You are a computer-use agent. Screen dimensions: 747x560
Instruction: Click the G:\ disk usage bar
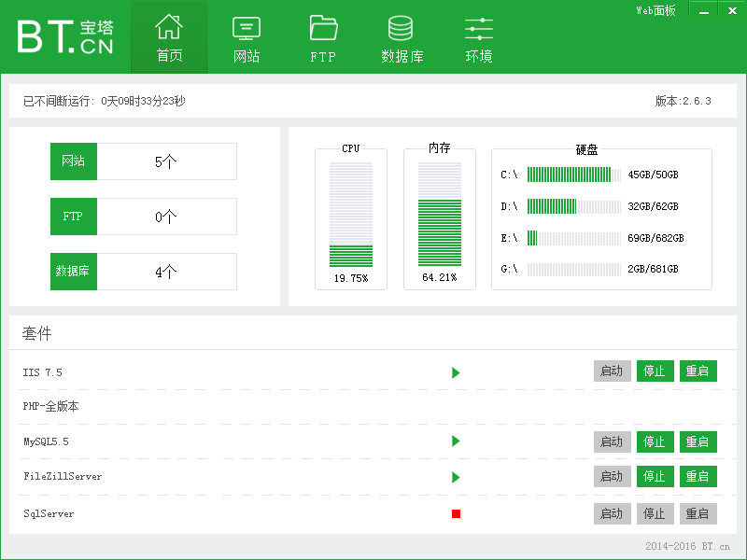[x=574, y=269]
